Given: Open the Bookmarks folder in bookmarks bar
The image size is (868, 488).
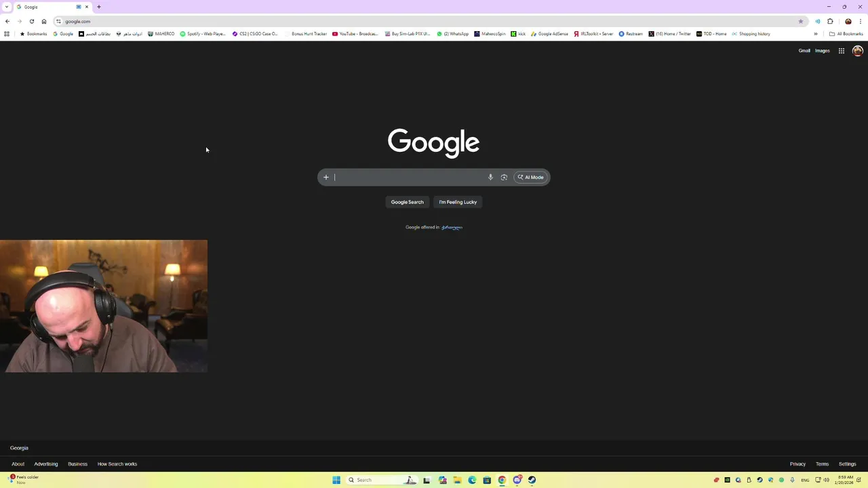Looking at the screenshot, I should [33, 34].
